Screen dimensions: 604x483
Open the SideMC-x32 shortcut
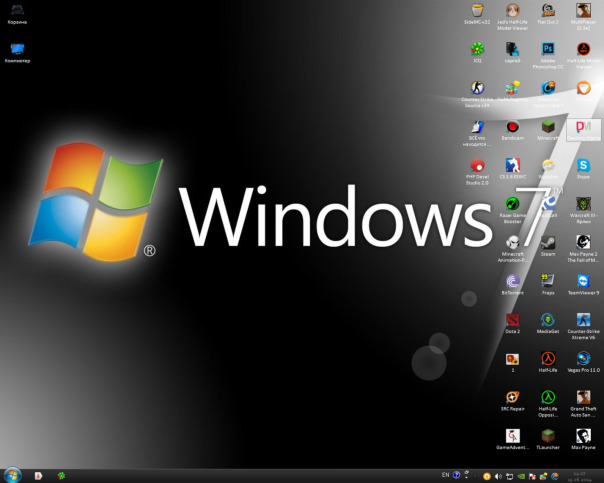477,14
